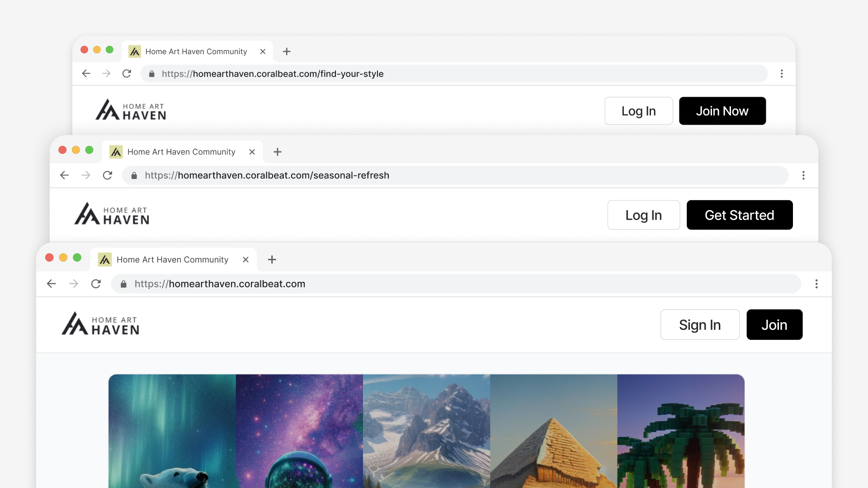Click the Sign In button
The height and width of the screenshot is (488, 868).
coord(699,324)
